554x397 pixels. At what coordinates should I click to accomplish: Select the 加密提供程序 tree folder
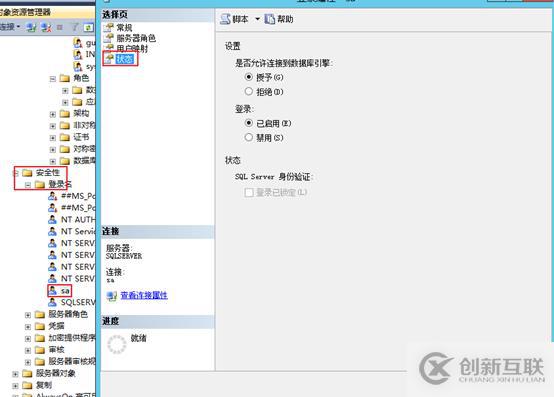(72, 338)
